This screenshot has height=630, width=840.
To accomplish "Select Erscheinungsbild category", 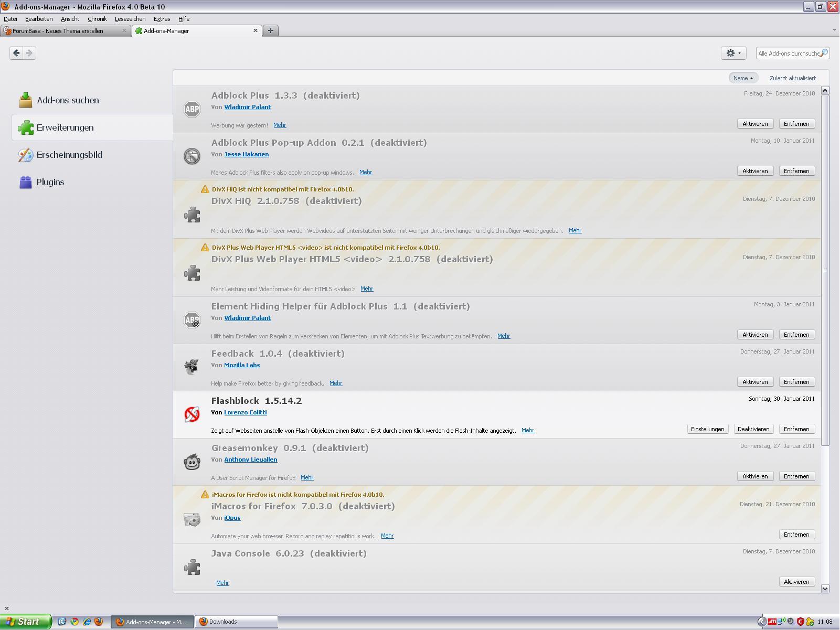I will tap(92, 155).
